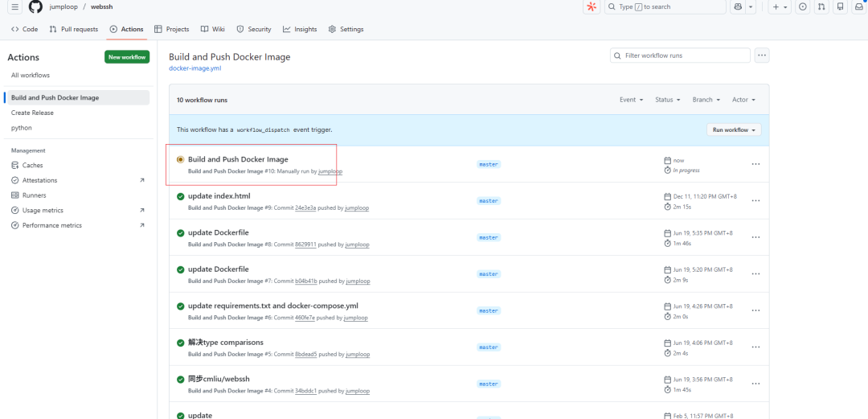868x419 pixels.
Task: Click the orange asterisk icon in header
Action: click(592, 7)
